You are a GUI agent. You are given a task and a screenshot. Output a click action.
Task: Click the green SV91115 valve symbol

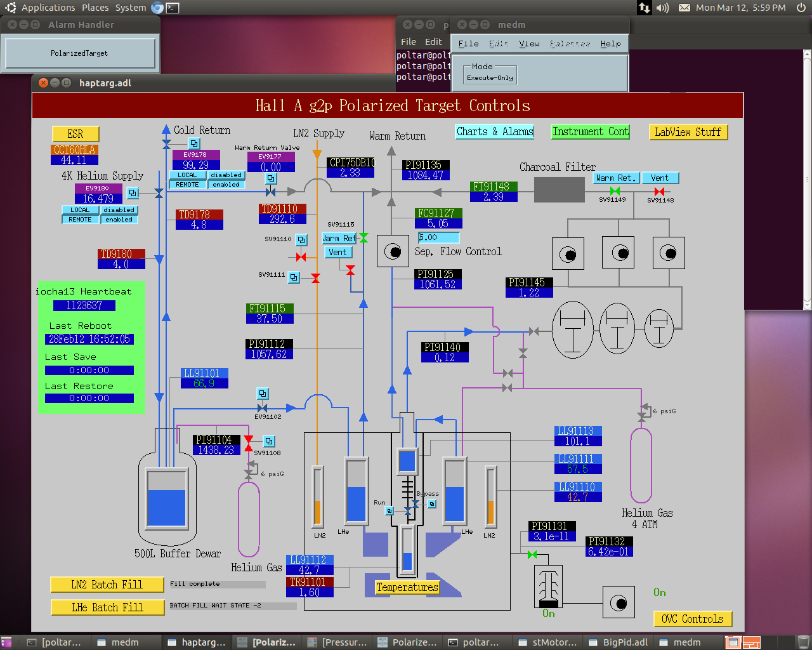[x=363, y=237]
